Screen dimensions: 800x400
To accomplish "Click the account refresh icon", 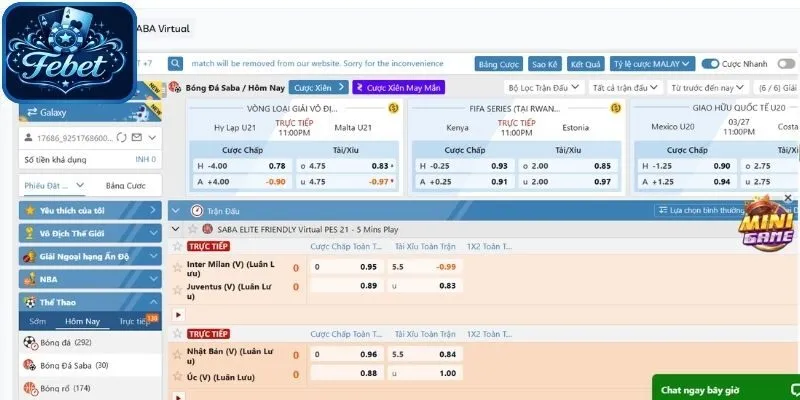I will [x=121, y=137].
